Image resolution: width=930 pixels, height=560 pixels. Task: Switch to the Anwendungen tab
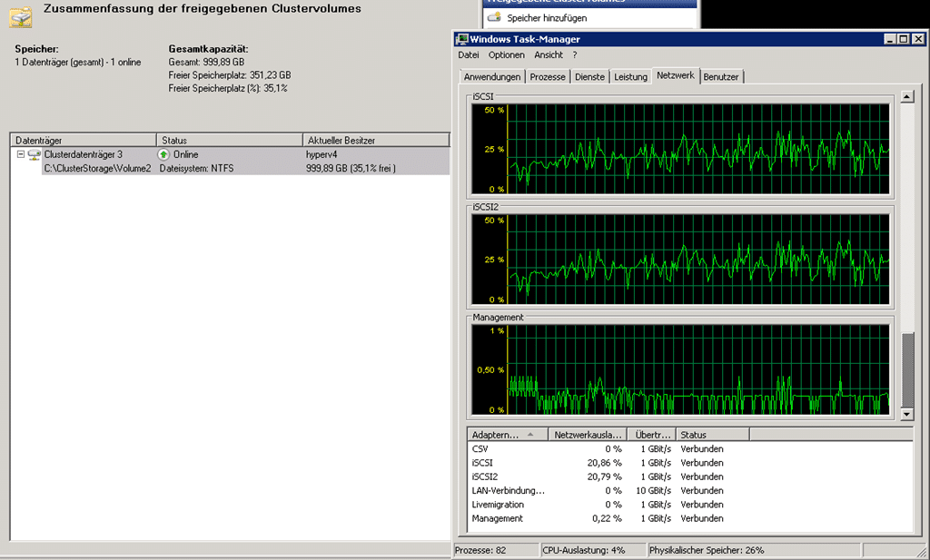tap(492, 77)
